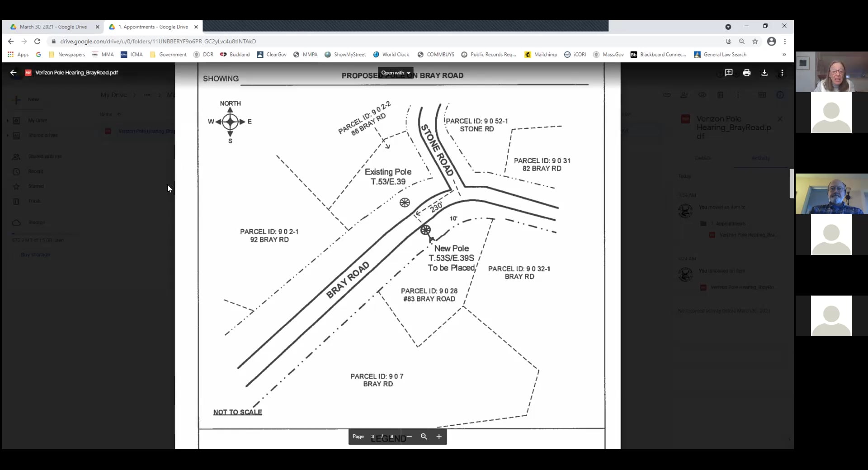868x470 pixels.
Task: Select the 1. Appointments Google Drive tab
Action: click(x=153, y=27)
